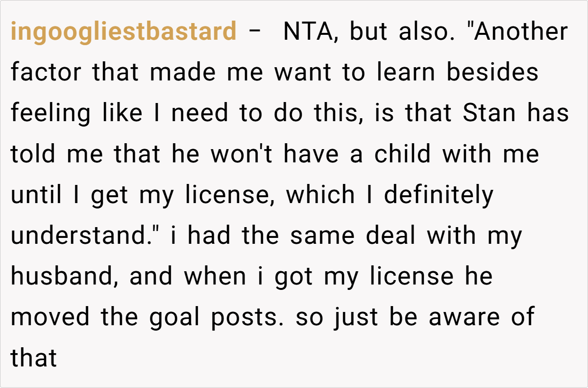Click on the name "Stan"
Image resolution: width=588 pixels, height=388 pixels.
click(489, 114)
